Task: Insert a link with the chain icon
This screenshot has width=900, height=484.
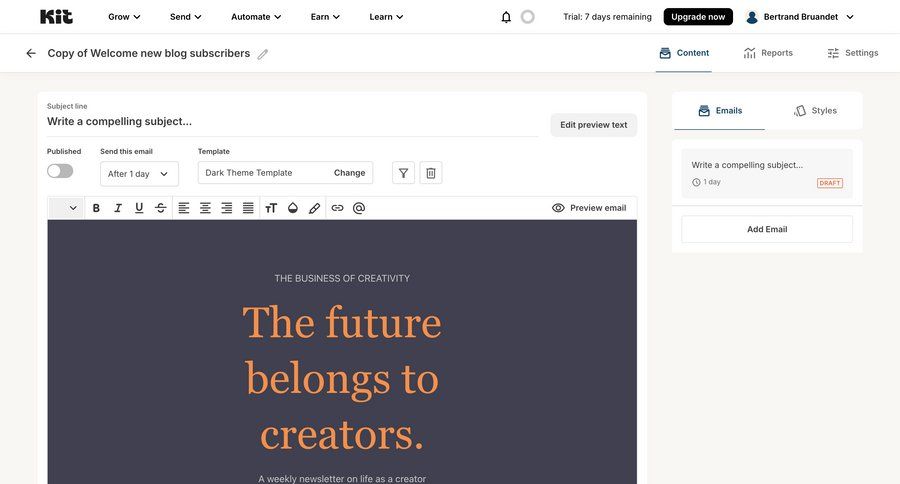Action: pyautogui.click(x=338, y=208)
